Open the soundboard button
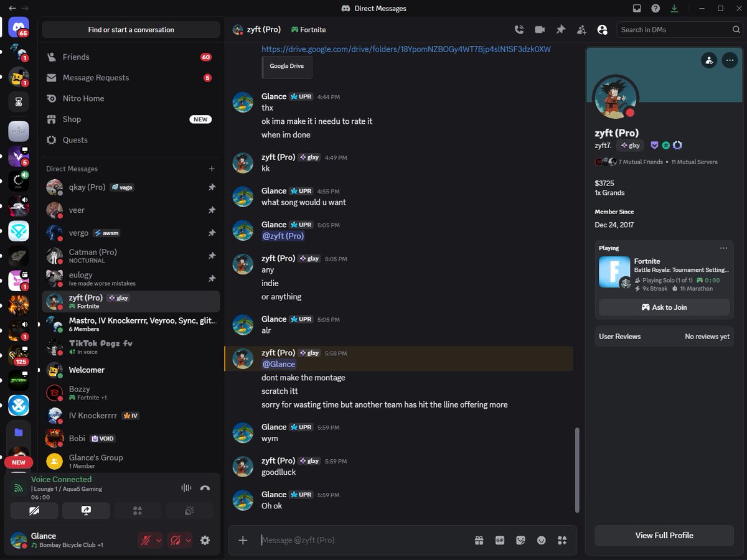The width and height of the screenshot is (747, 560). click(x=189, y=510)
